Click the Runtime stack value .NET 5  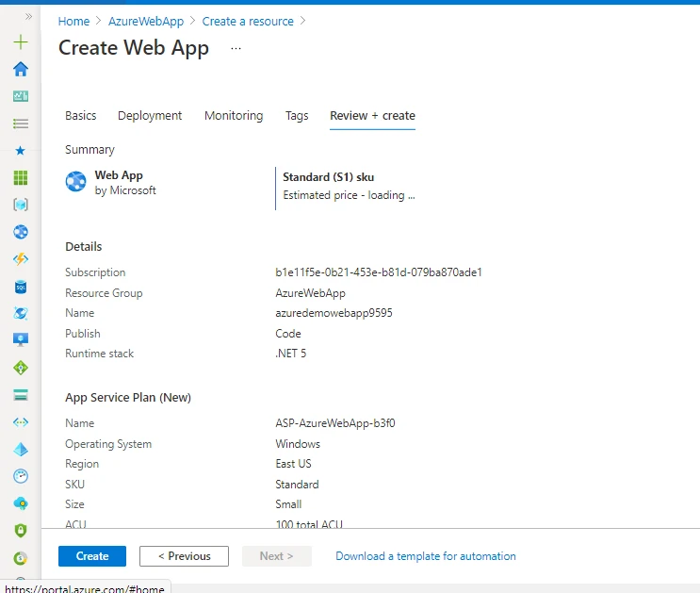click(x=291, y=354)
